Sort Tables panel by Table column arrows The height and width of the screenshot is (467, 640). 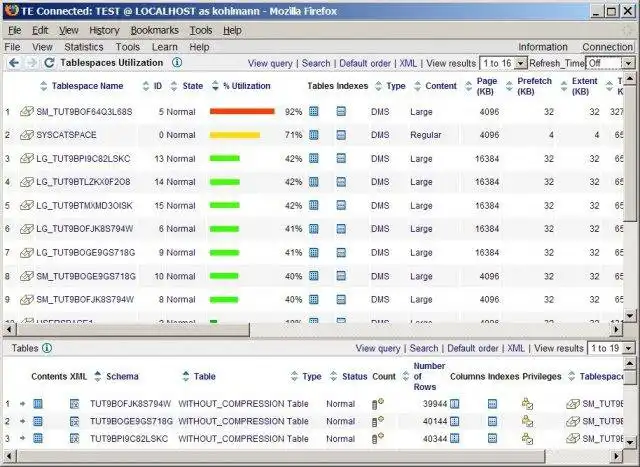click(x=186, y=376)
